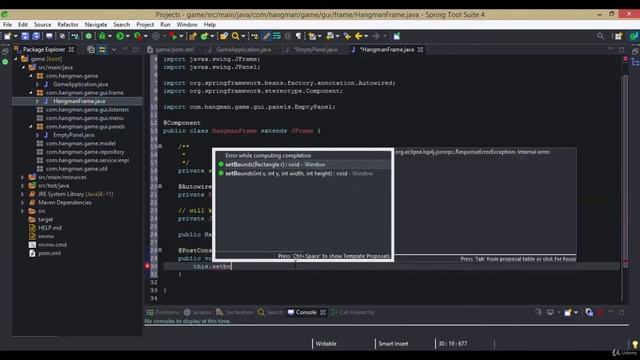Select GameApplication.java in Package Explorer

(80, 84)
